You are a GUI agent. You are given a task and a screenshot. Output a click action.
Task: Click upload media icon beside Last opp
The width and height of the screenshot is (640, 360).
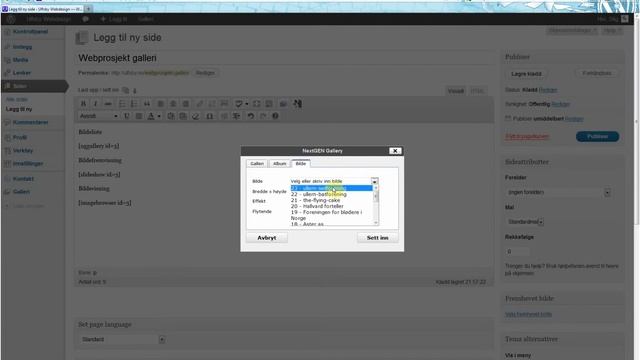126,90
